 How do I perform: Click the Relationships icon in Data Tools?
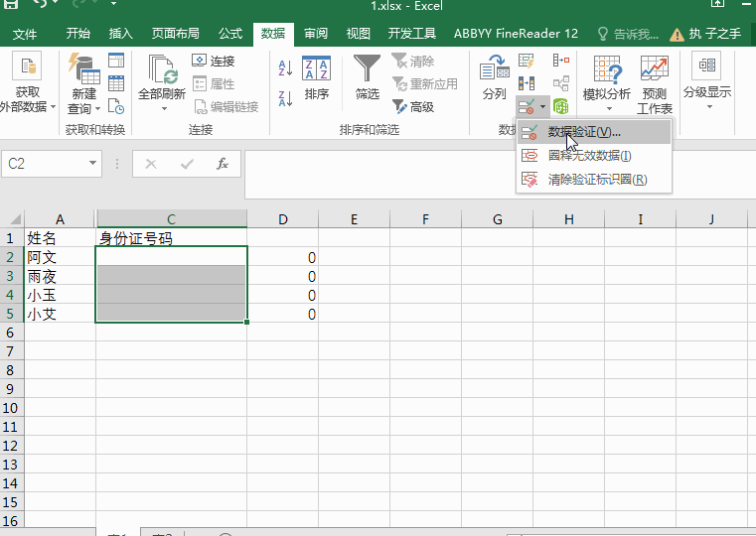click(x=560, y=83)
